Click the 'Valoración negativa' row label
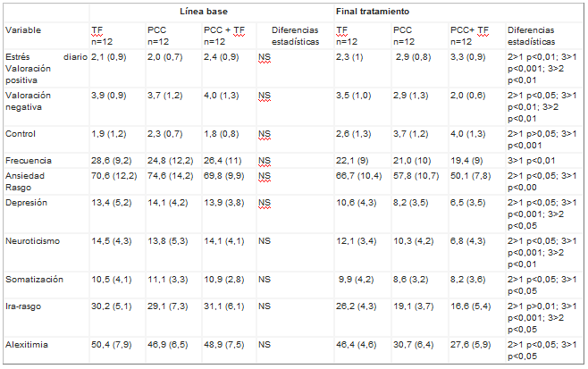The height and width of the screenshot is (369, 588). (x=29, y=100)
